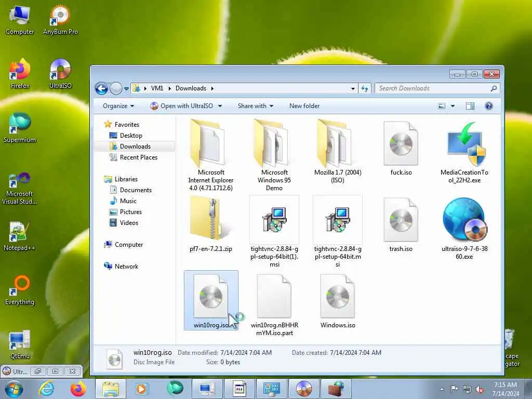The height and width of the screenshot is (399, 532).
Task: Show hidden tray icons arrow
Action: (x=442, y=390)
